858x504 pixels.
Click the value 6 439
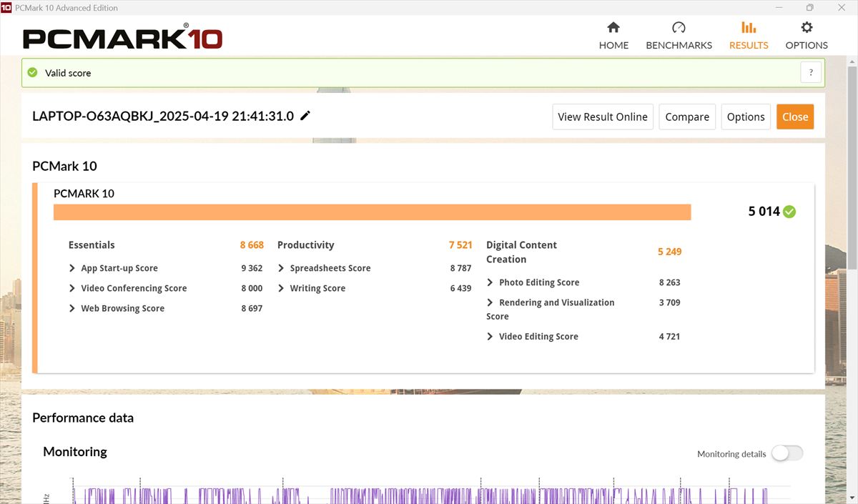pos(460,288)
